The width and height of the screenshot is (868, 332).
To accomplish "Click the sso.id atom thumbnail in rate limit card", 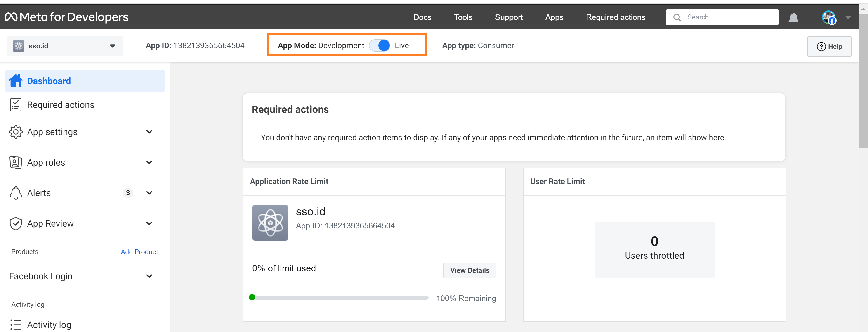I will click(x=270, y=223).
